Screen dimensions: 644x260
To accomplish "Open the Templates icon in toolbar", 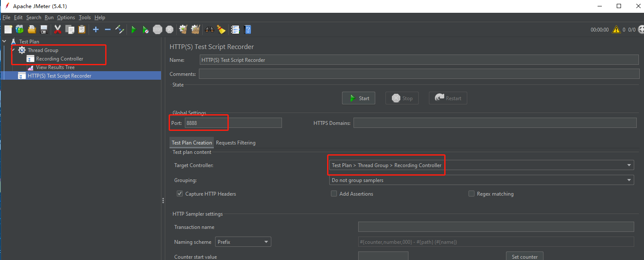I will point(20,29).
